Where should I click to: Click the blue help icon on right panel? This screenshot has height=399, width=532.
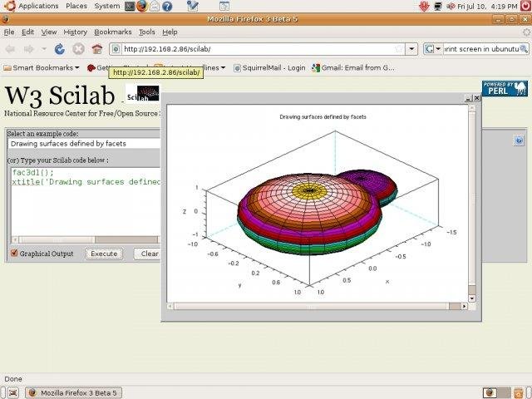[x=519, y=140]
